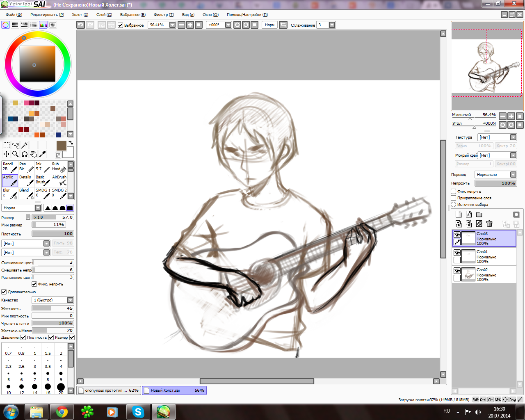525x420 pixels.
Task: Open the Помощь/Настройки menu
Action: tap(247, 15)
